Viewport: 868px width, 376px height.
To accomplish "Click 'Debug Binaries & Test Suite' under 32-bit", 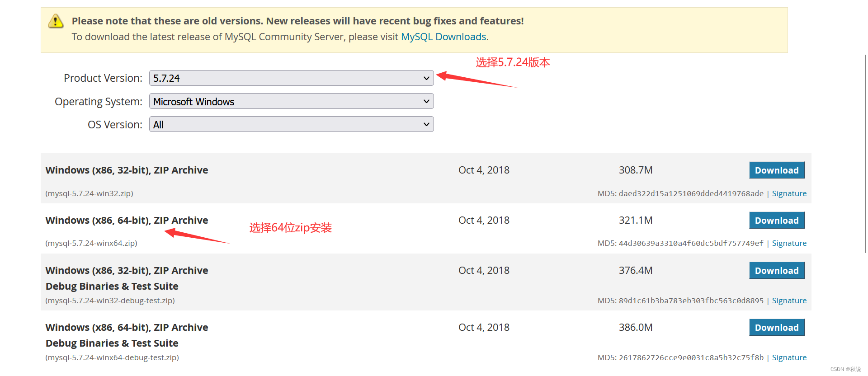I will 112,286.
